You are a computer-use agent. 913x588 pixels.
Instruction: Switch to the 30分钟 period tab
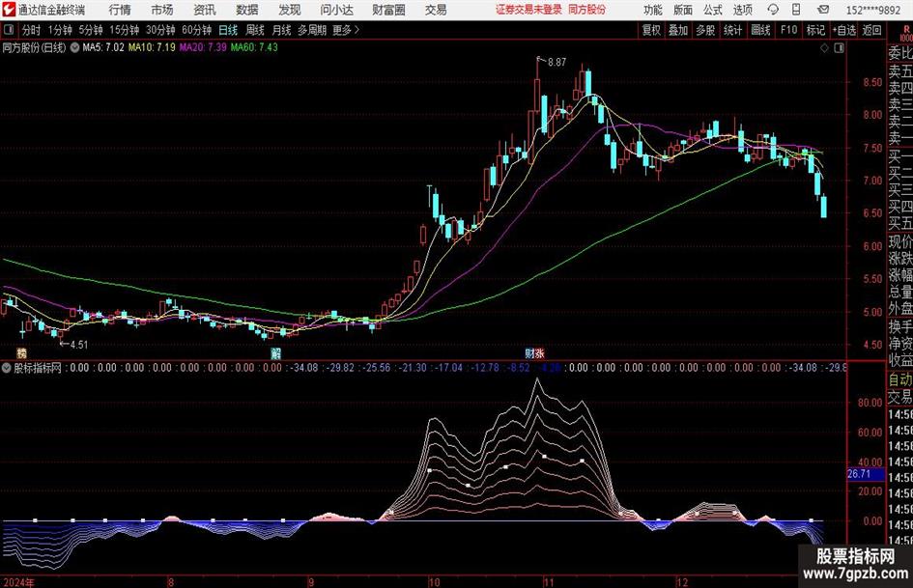[x=160, y=30]
